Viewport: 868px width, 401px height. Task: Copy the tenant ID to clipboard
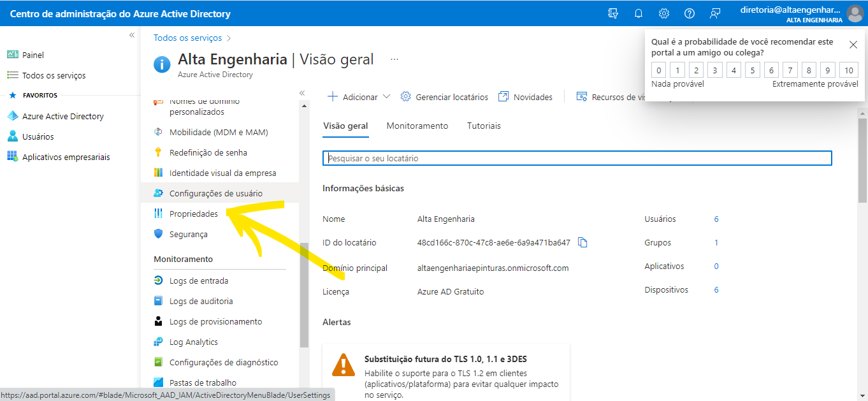pyautogui.click(x=582, y=242)
